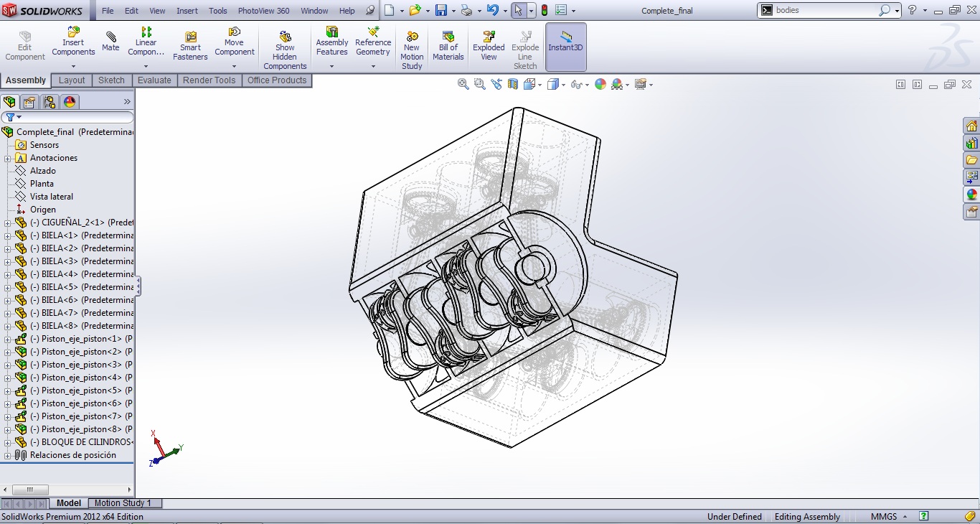Click the Previous View icon

tap(496, 84)
